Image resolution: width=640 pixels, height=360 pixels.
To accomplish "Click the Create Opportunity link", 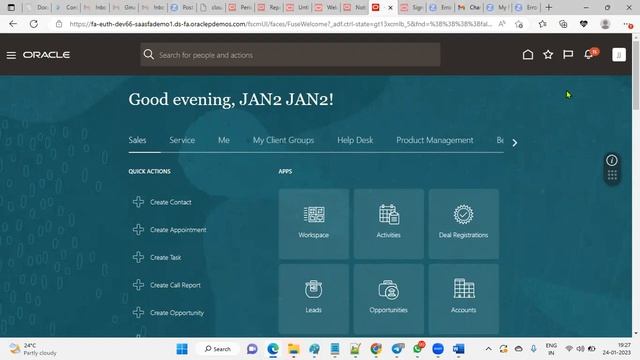I will tap(177, 313).
